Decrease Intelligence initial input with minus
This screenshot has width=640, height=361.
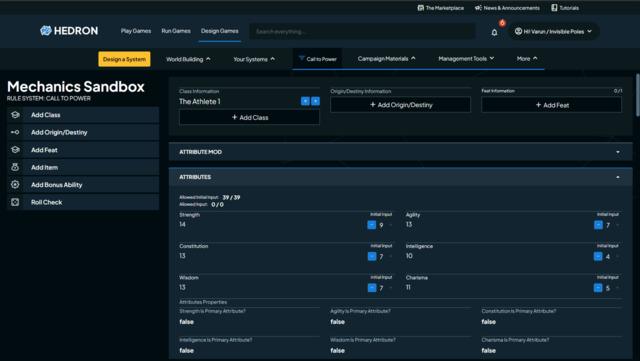(598, 256)
